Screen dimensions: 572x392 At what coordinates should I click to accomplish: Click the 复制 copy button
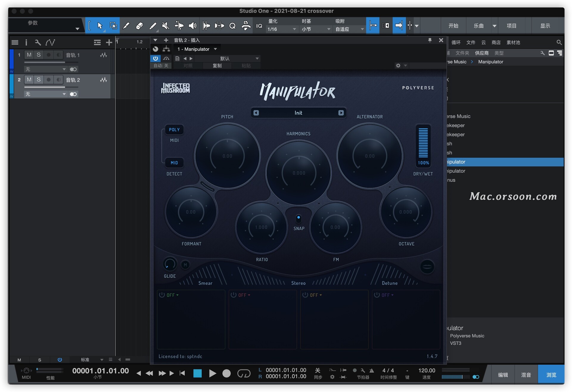[217, 65]
